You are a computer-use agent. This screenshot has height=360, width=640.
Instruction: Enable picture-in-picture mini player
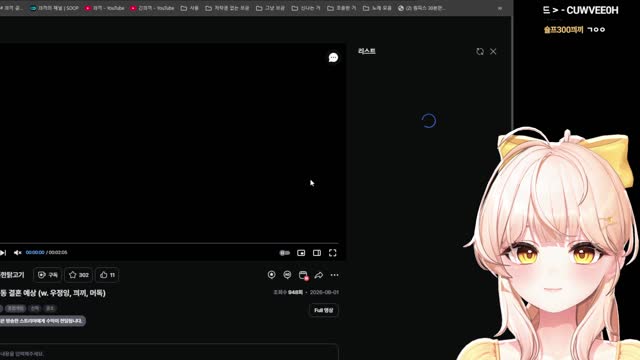click(x=301, y=253)
